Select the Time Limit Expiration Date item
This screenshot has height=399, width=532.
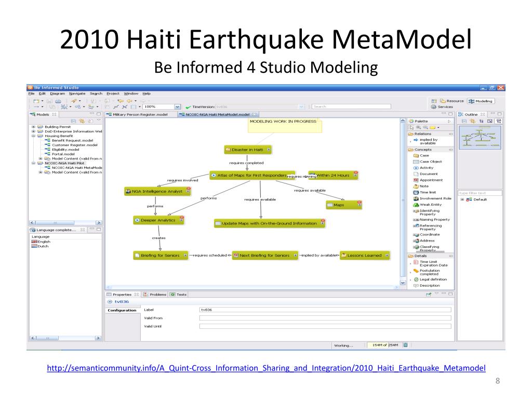pos(431,263)
